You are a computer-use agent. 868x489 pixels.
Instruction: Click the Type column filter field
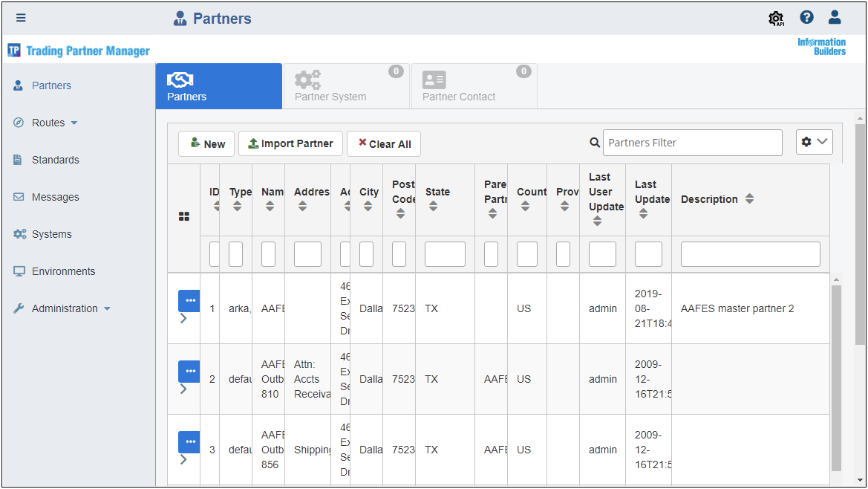coord(235,254)
